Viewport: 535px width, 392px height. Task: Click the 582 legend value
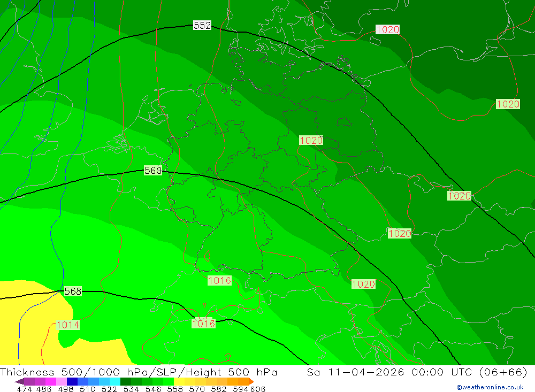coord(219,389)
